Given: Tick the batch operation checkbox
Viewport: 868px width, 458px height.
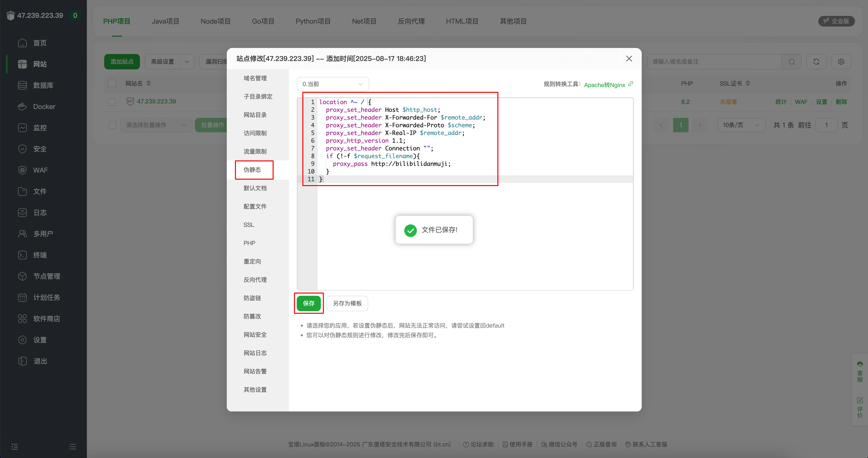Looking at the screenshot, I should [x=112, y=125].
